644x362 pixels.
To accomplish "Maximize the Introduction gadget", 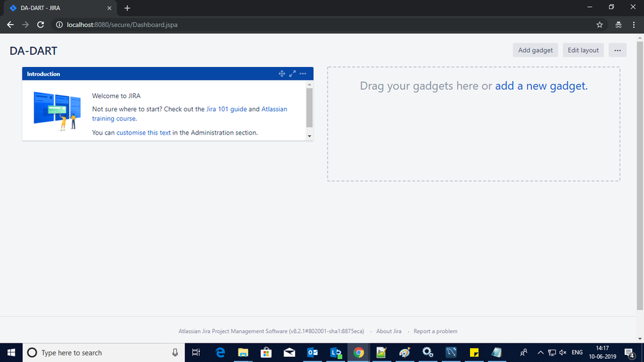I will 293,73.
